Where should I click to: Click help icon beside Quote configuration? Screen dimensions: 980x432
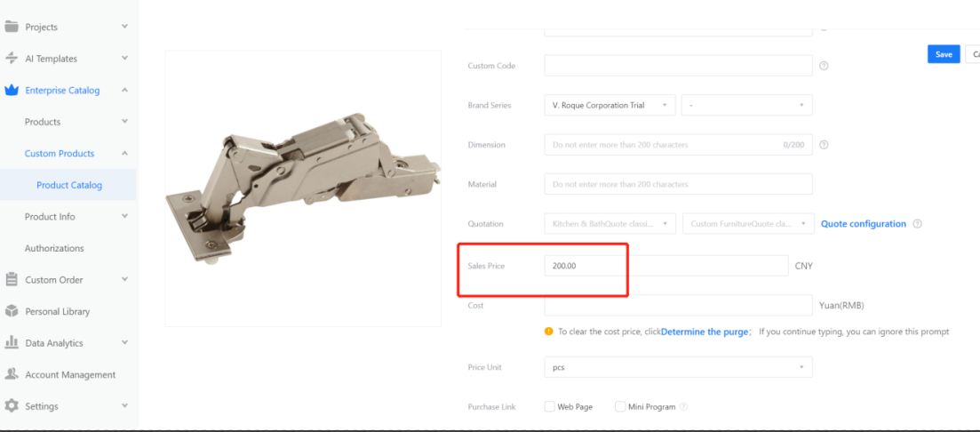(918, 224)
